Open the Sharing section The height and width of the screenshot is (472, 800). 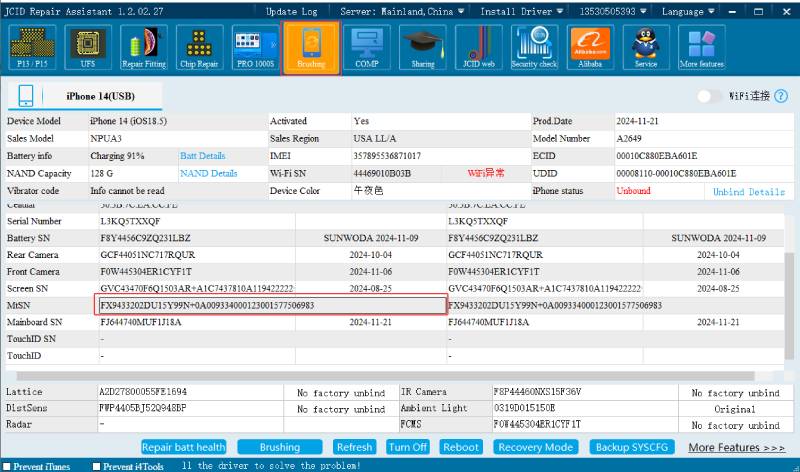423,47
